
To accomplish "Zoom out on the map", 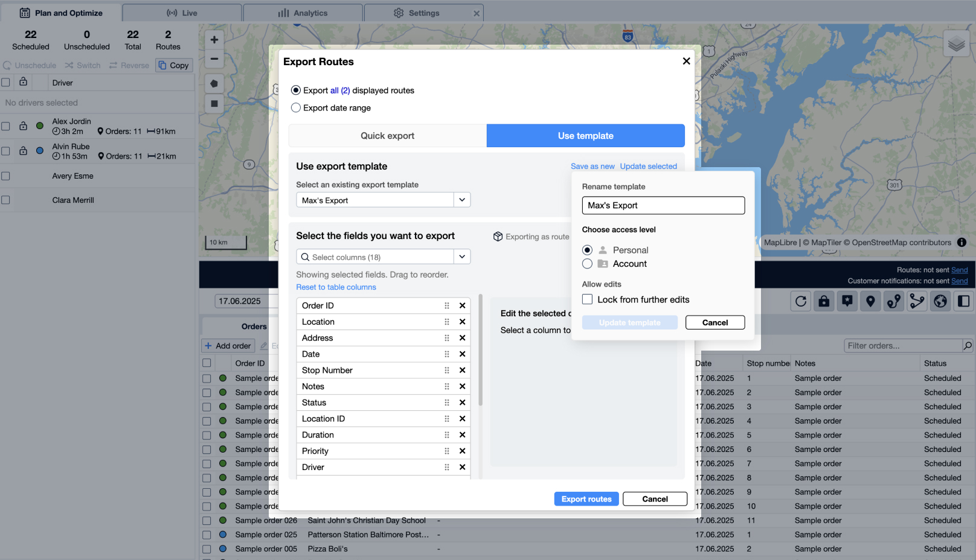I will coord(214,59).
